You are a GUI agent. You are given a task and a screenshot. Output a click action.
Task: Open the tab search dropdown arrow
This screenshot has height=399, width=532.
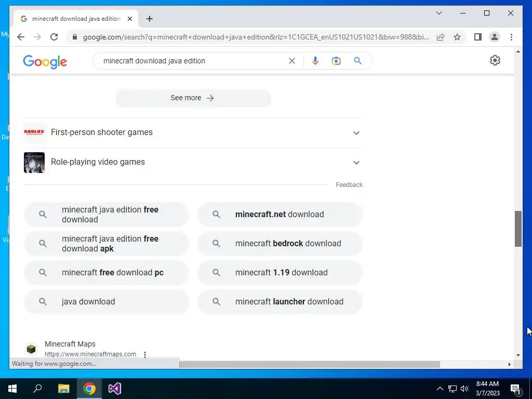(438, 13)
